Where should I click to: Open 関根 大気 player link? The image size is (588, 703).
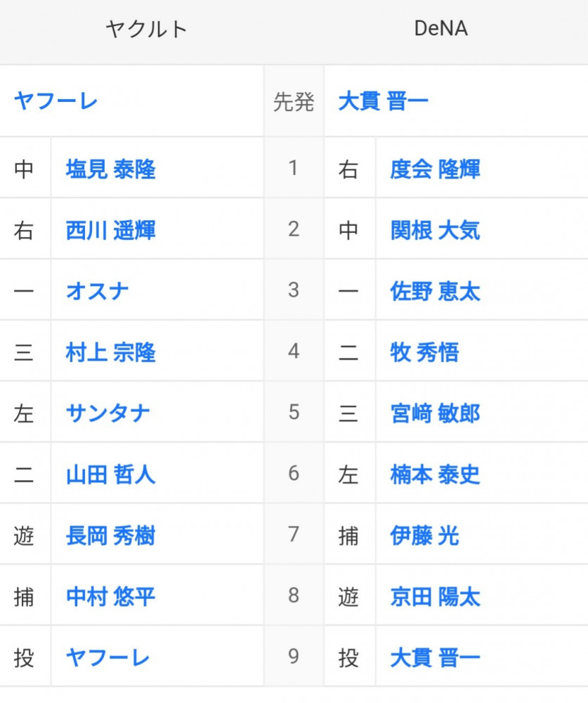(435, 230)
